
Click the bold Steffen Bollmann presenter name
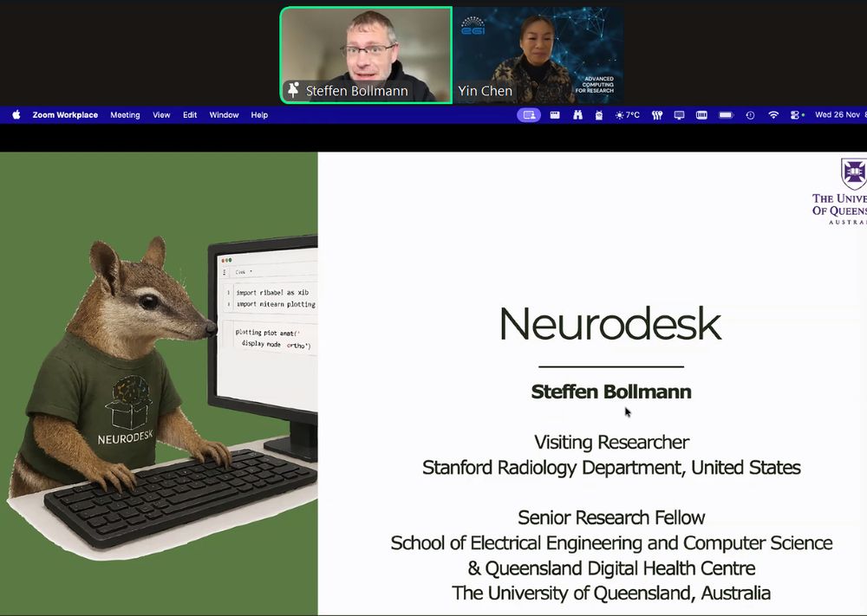tap(611, 392)
